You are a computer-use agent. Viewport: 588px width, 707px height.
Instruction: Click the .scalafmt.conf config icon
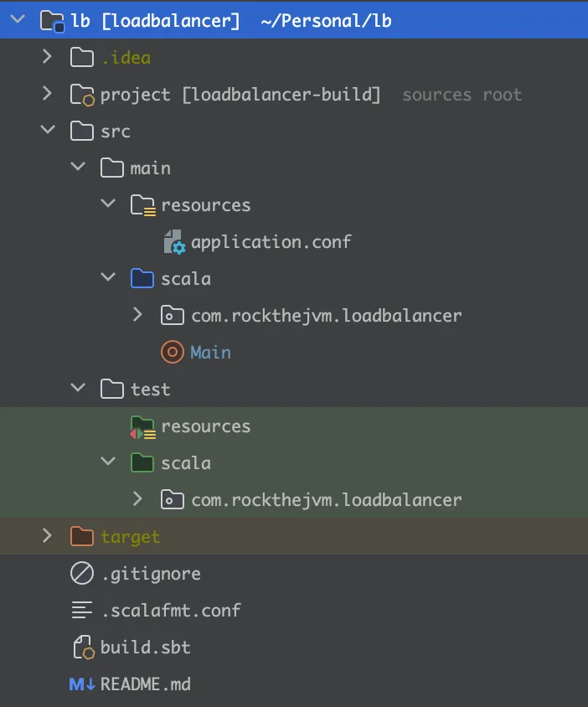pos(81,610)
